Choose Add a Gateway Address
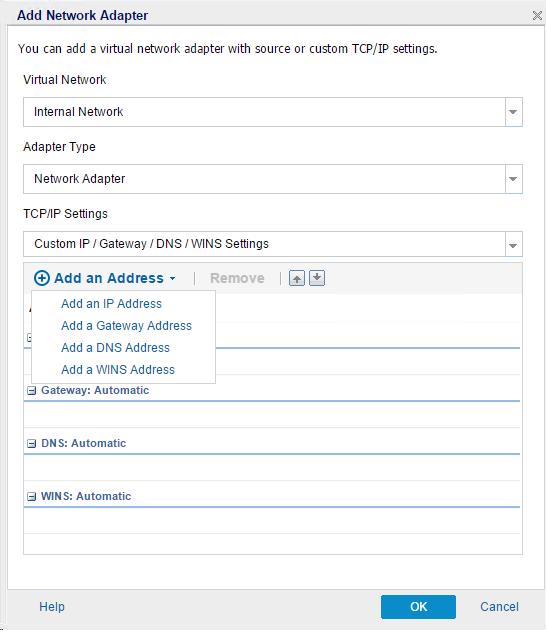 126,326
